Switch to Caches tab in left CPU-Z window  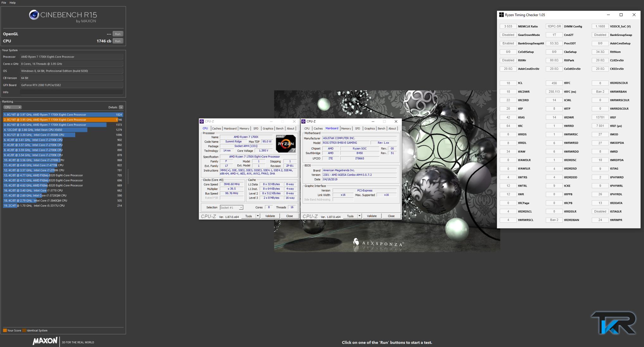pos(216,128)
